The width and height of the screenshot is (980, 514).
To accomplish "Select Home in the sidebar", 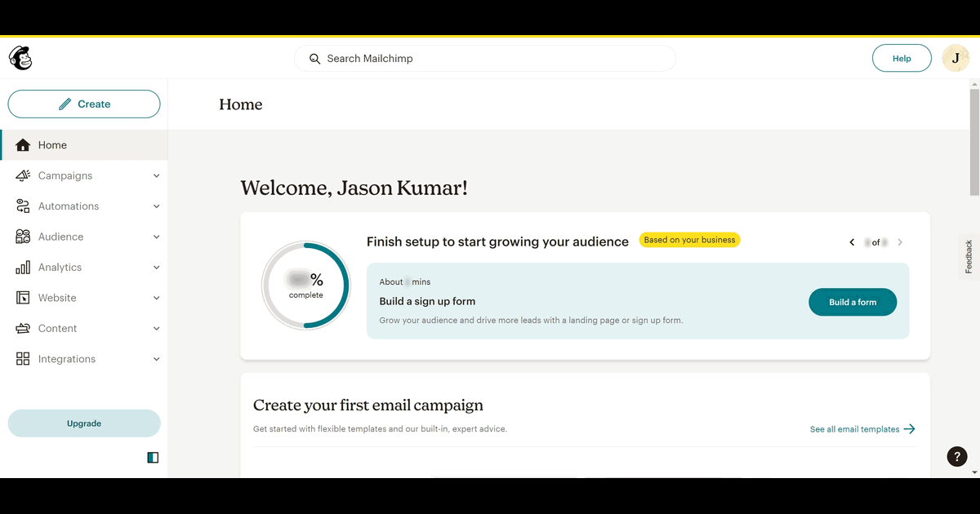I will 84,145.
